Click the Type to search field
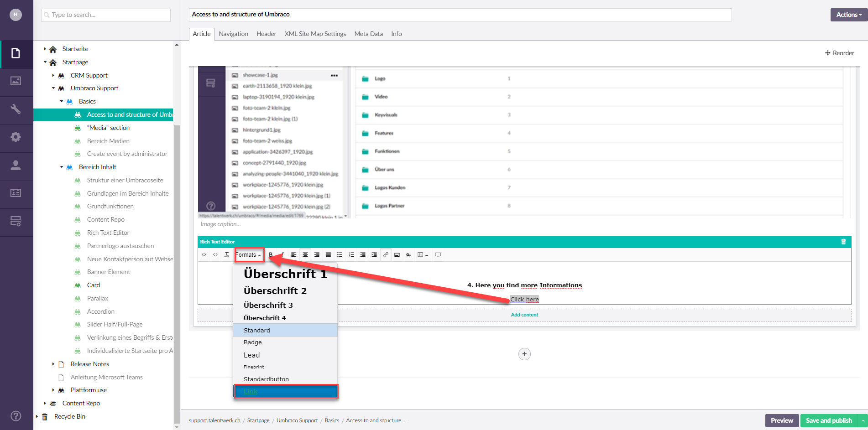The height and width of the screenshot is (430, 868). click(x=106, y=15)
